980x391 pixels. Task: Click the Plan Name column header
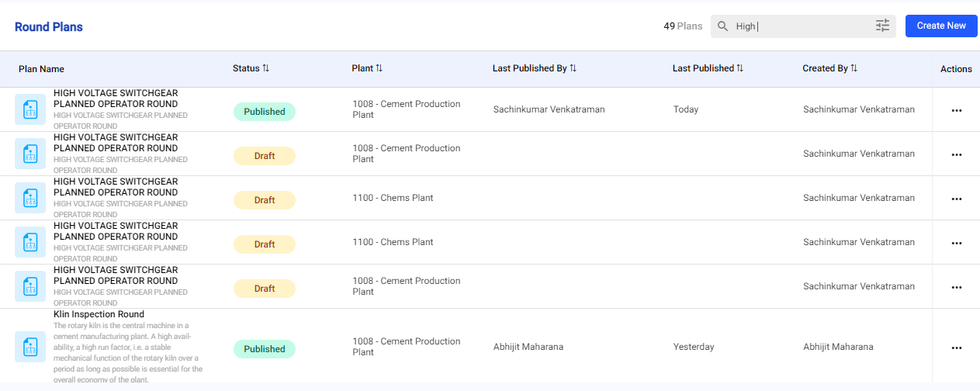coord(41,69)
